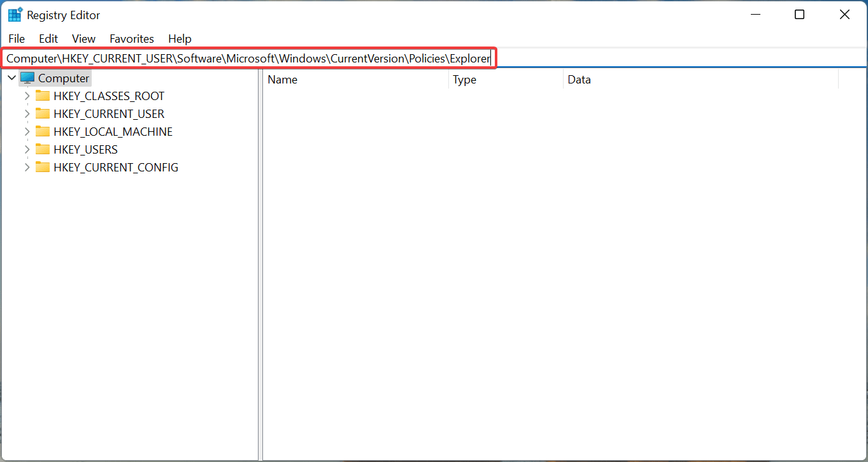Click the Registry Editor app icon in title bar
This screenshot has height=462, width=868.
[x=15, y=15]
